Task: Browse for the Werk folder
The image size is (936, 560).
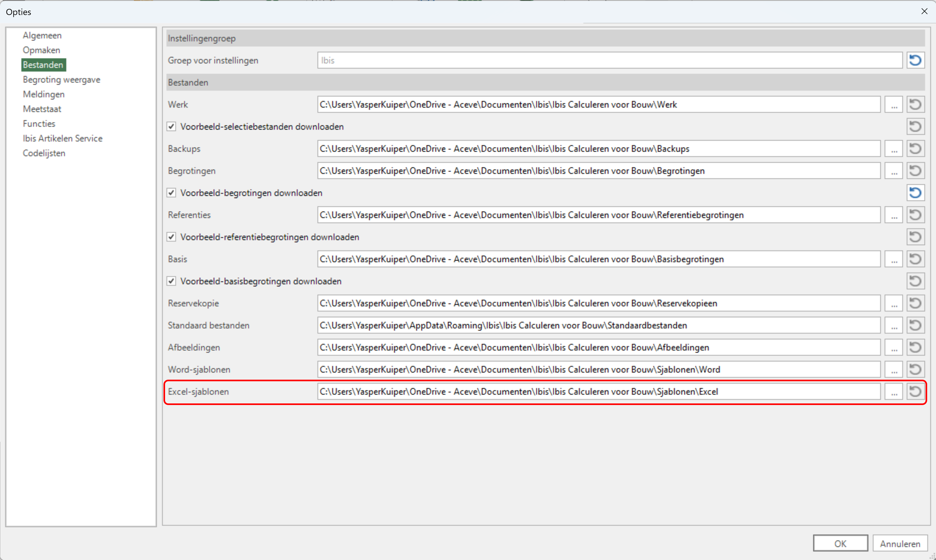Action: click(894, 105)
